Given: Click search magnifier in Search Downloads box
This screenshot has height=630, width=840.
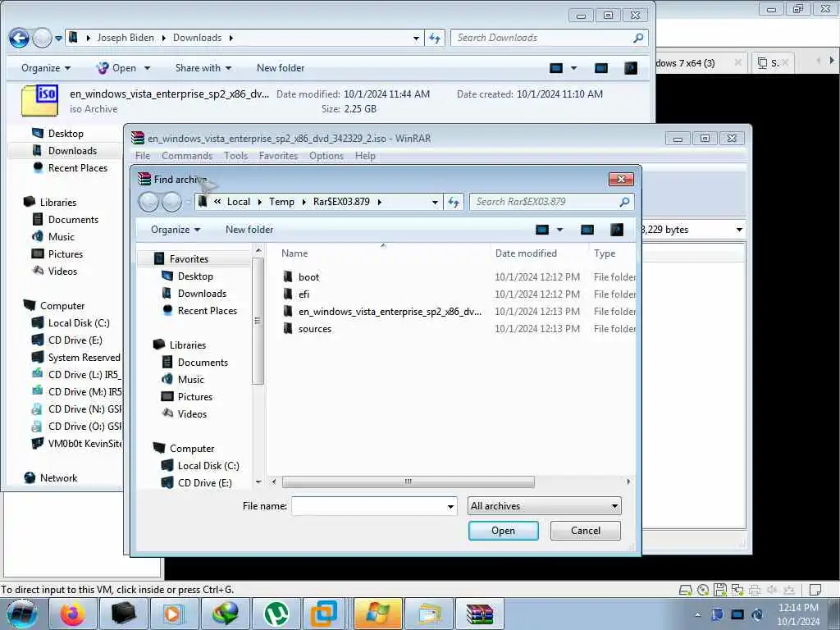Looking at the screenshot, I should [x=638, y=38].
